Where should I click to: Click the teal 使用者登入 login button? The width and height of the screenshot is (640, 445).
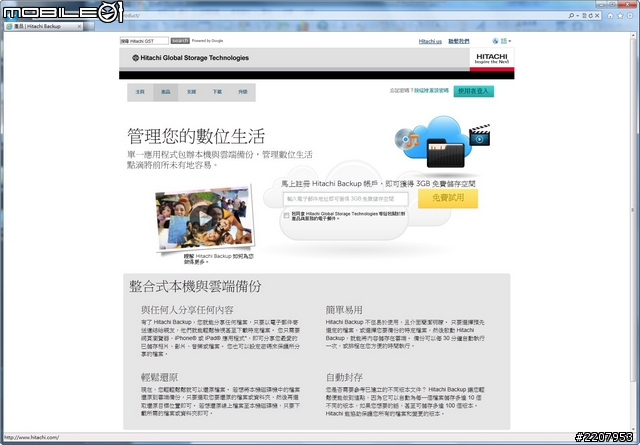473,91
